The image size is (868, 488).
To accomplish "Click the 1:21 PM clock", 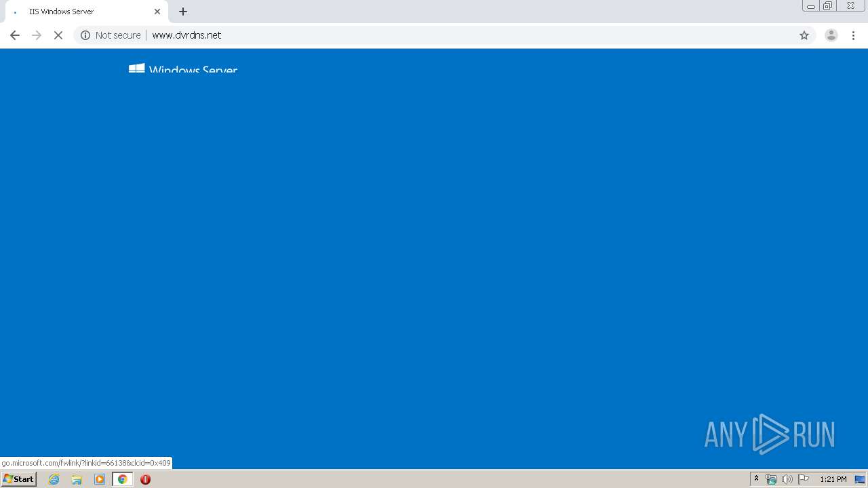I will 833,479.
